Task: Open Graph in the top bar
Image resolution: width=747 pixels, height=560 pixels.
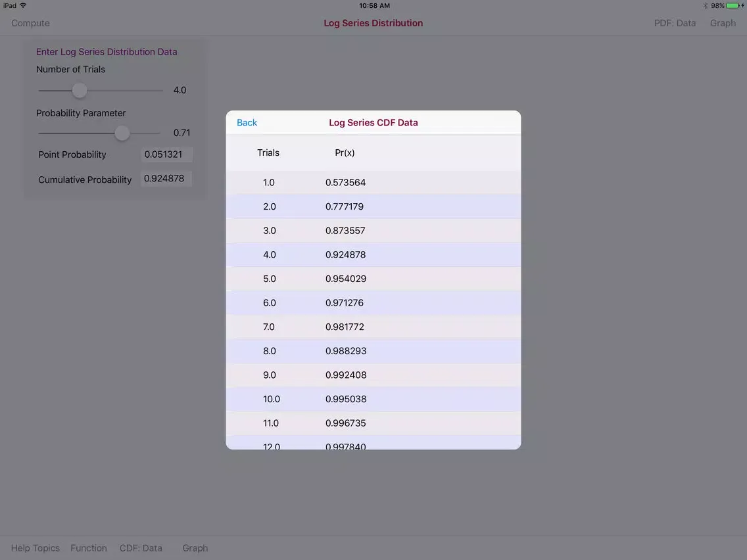Action: coord(723,23)
